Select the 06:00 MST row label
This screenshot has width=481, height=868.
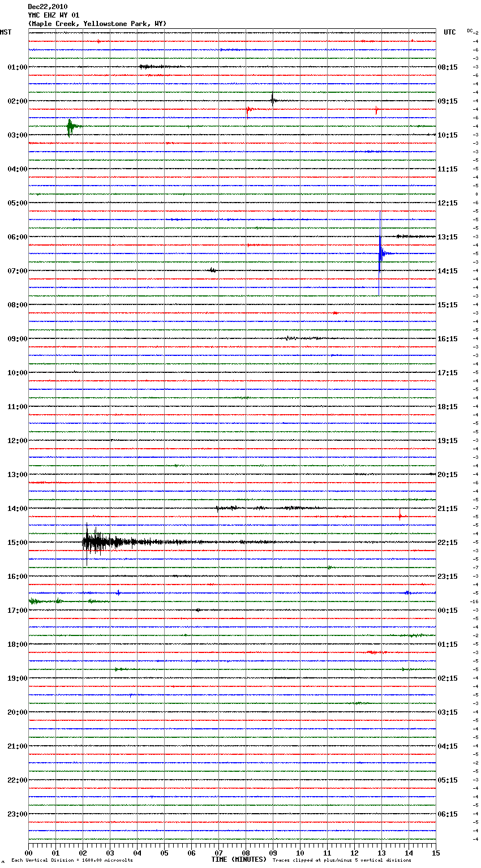pos(17,237)
